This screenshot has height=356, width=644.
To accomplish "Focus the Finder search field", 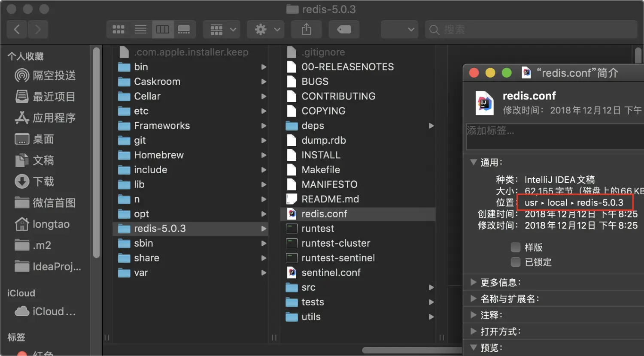I will click(531, 30).
